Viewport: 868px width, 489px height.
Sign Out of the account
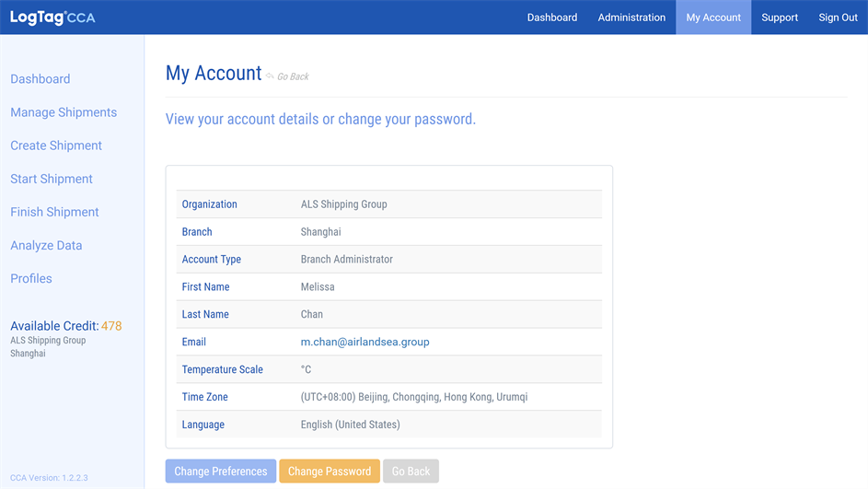point(838,17)
